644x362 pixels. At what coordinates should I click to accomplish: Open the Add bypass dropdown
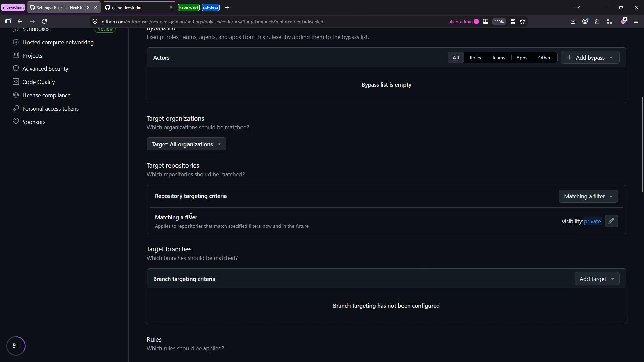(x=590, y=58)
